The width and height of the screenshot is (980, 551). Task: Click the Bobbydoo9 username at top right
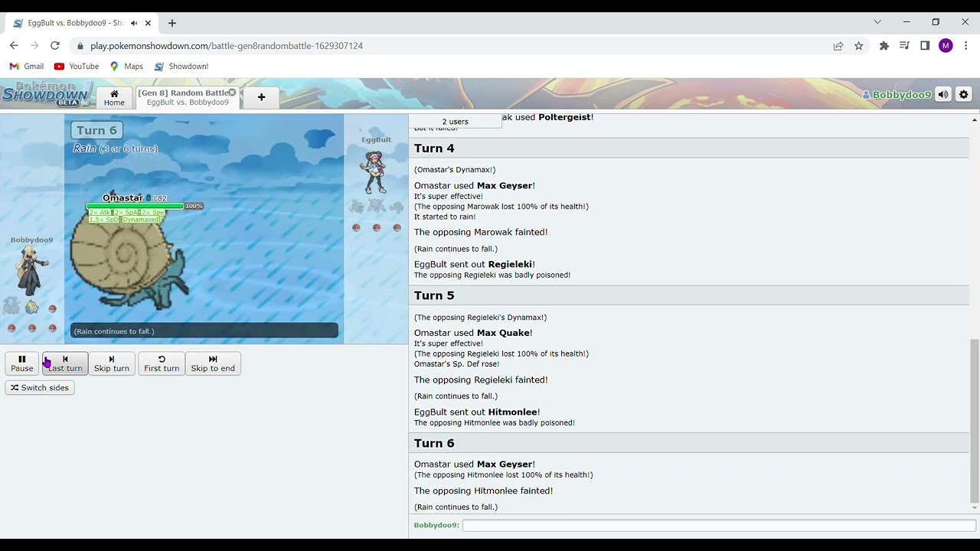coord(897,95)
